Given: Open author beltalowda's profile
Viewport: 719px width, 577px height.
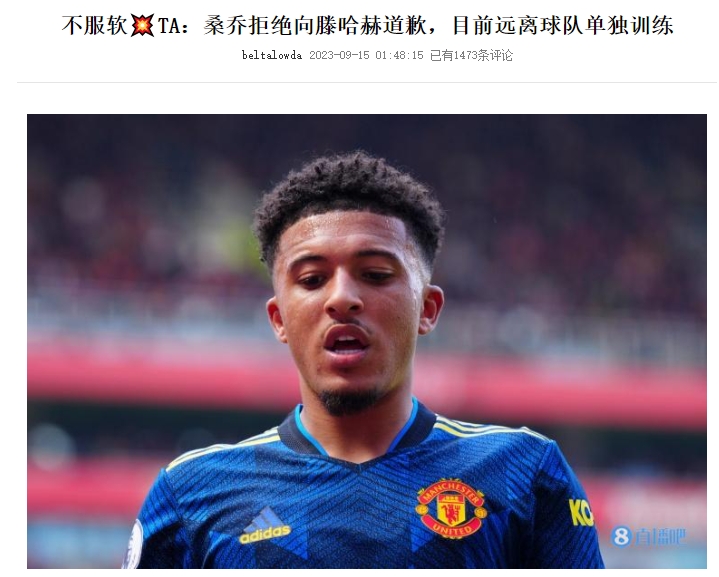Looking at the screenshot, I should click(x=272, y=55).
